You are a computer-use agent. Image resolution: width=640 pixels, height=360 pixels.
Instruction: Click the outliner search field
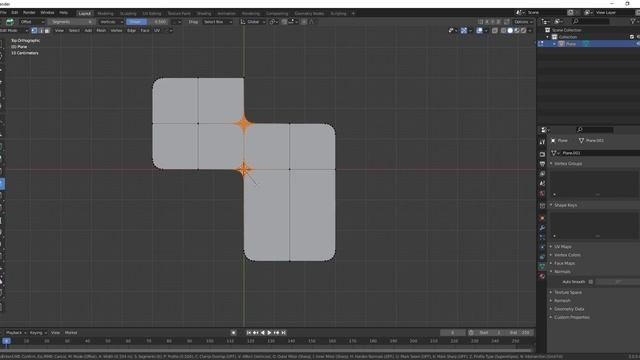tap(591, 21)
